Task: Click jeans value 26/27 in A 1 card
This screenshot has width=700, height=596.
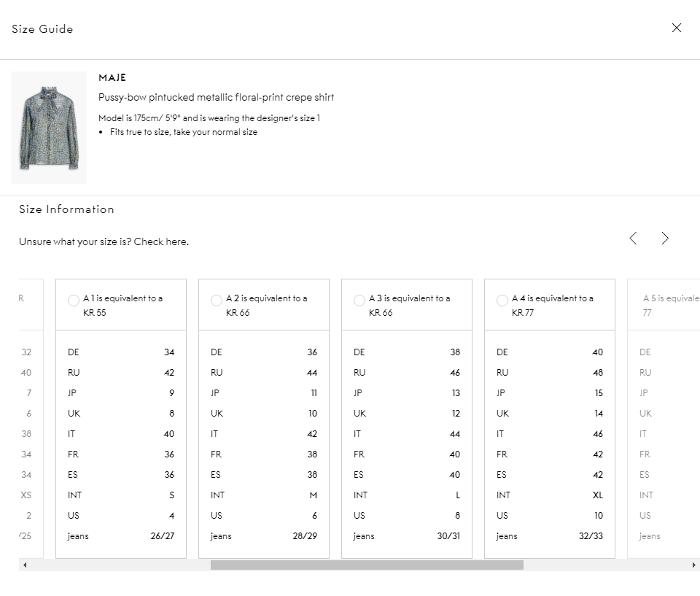Action: 162,536
